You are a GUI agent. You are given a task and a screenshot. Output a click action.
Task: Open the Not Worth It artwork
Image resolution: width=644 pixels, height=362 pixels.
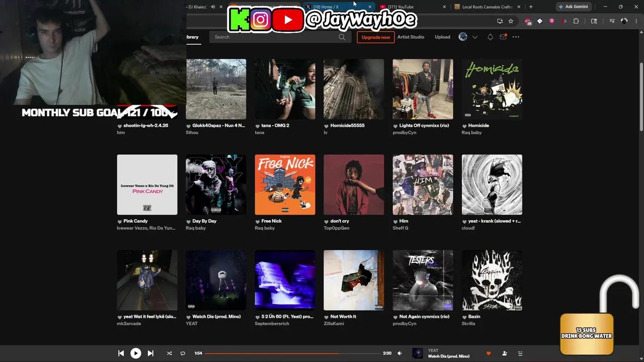point(354,280)
